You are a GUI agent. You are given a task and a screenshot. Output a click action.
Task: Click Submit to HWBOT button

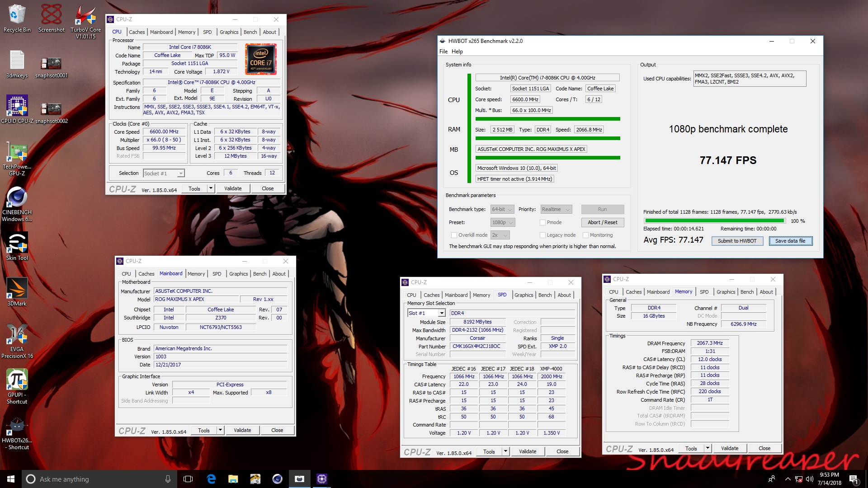coord(737,241)
